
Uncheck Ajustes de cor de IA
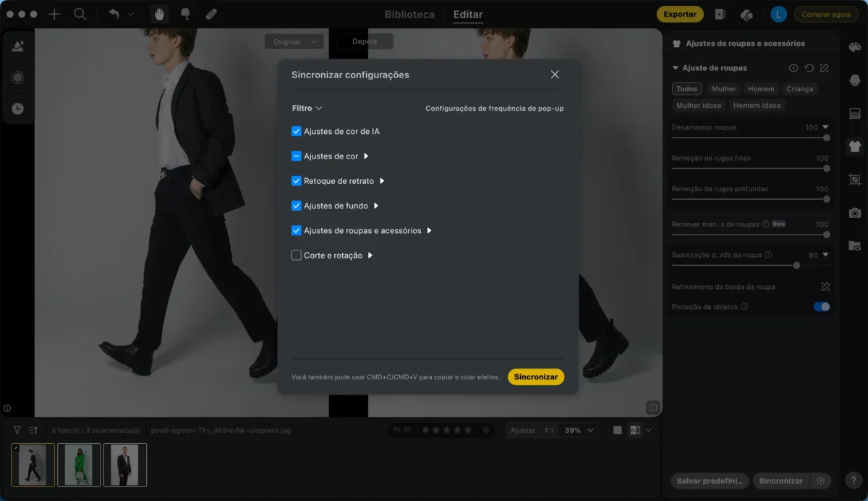[x=297, y=132]
